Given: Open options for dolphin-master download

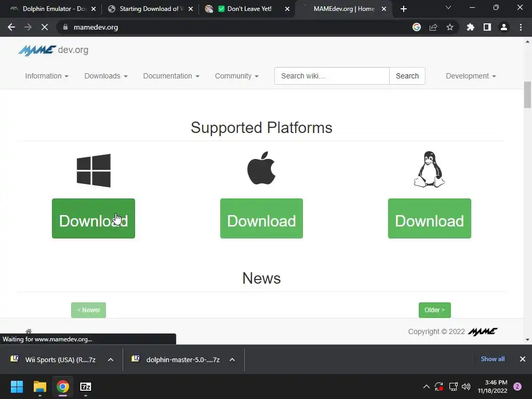Looking at the screenshot, I should pos(232,360).
